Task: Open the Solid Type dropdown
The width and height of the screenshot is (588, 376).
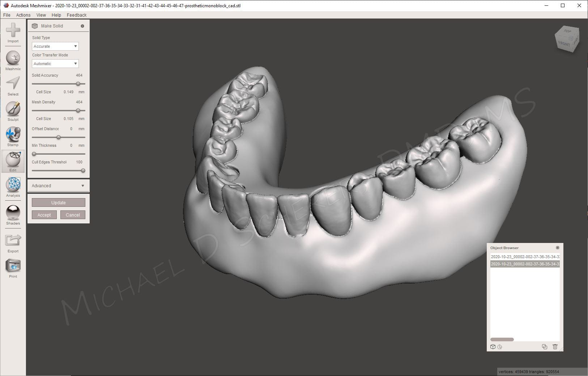Action: [x=55, y=46]
